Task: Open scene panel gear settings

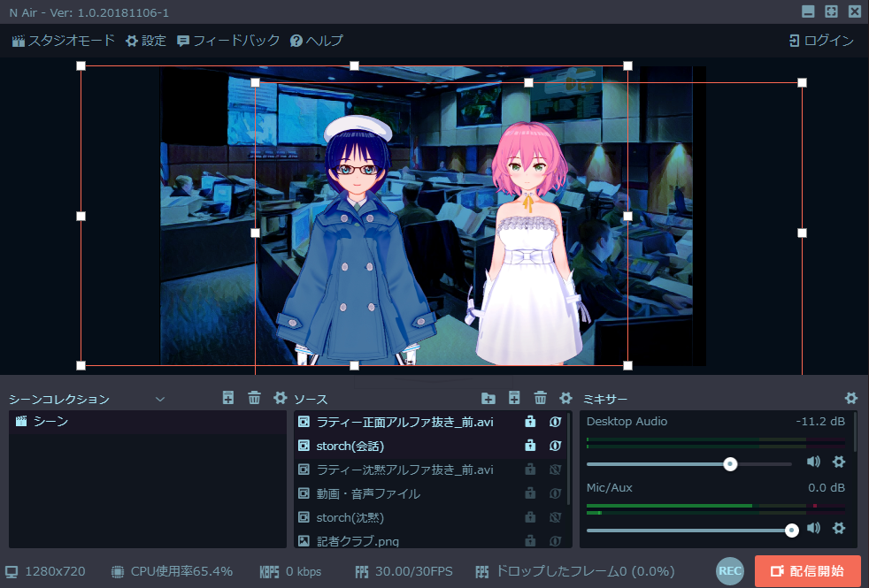Action: tap(280, 399)
